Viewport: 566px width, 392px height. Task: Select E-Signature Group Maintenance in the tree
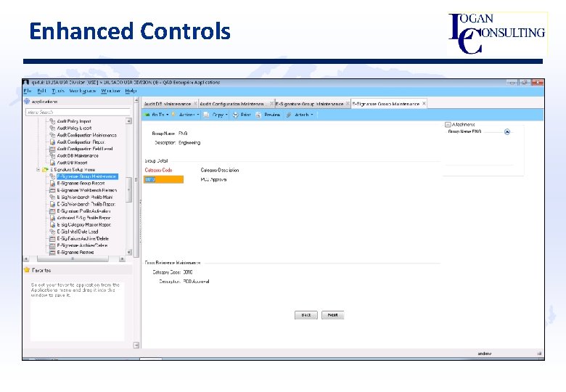(86, 176)
